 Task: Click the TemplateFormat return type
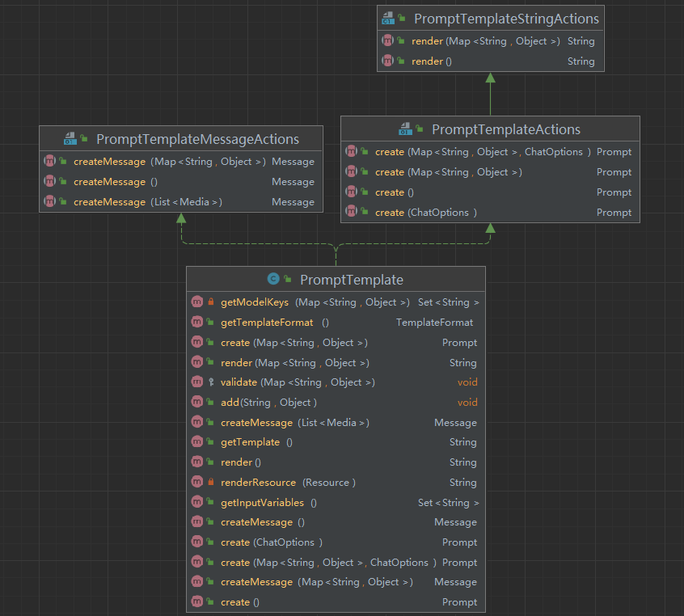click(x=434, y=323)
